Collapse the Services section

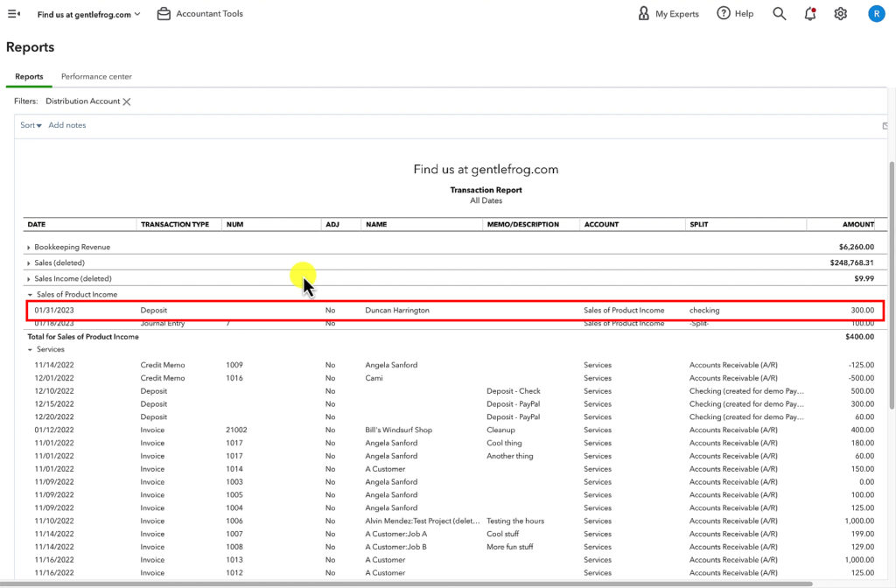pyautogui.click(x=31, y=349)
